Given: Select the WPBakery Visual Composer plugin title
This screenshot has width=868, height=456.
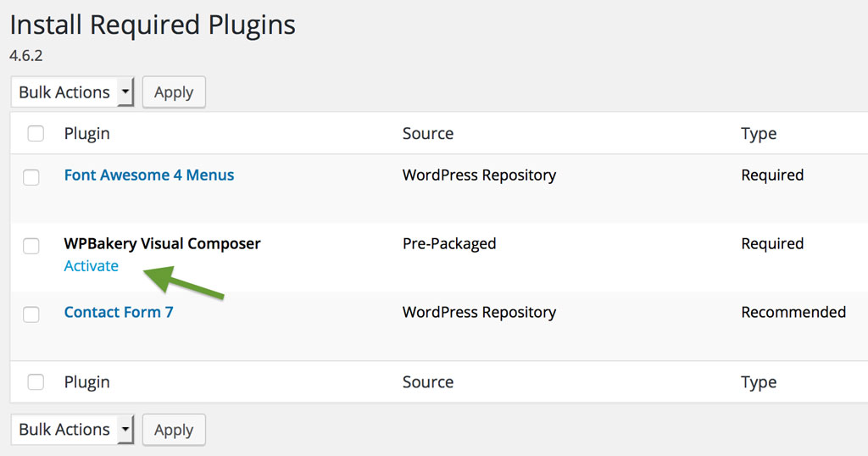Looking at the screenshot, I should (162, 243).
